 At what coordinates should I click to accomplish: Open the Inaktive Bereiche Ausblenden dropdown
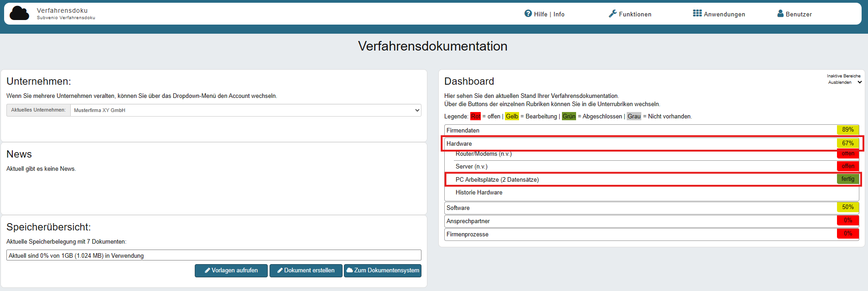tap(845, 82)
